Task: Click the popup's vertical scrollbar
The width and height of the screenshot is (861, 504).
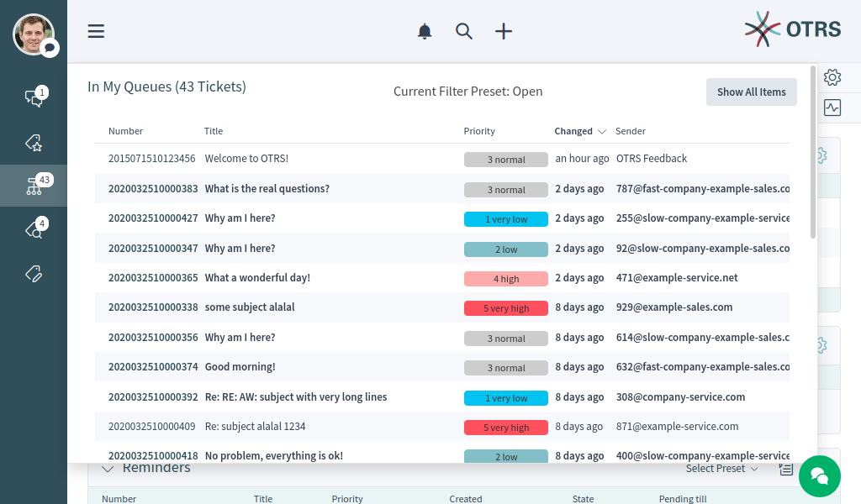Action: click(x=813, y=151)
